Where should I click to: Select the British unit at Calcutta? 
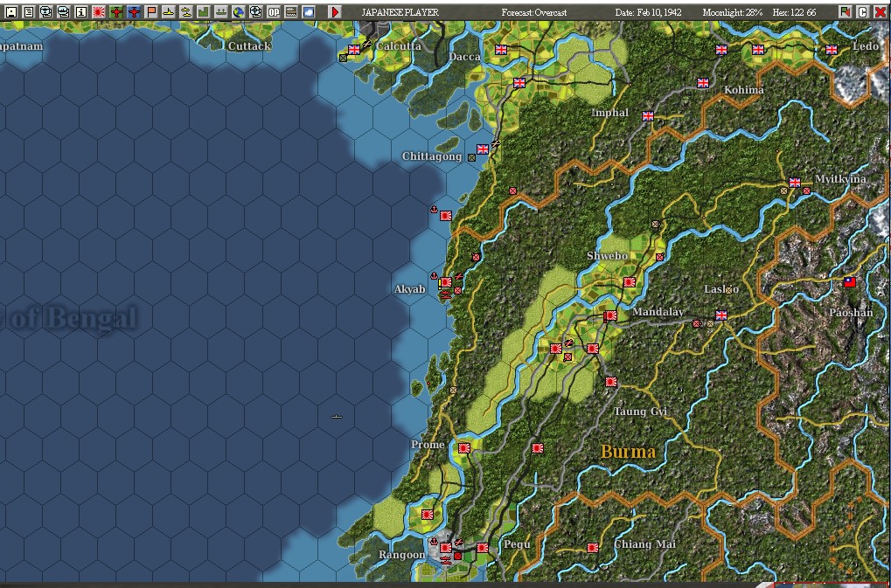coord(354,50)
